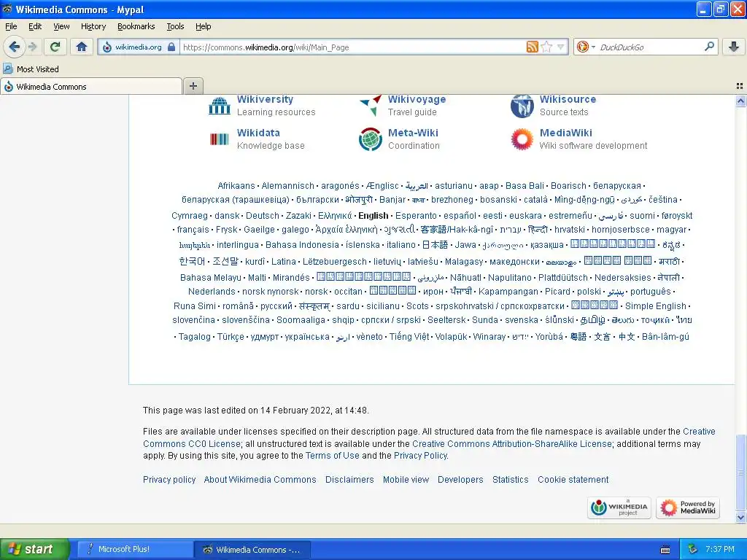
Task: Click the Wikidata barcode logo
Action: [219, 139]
